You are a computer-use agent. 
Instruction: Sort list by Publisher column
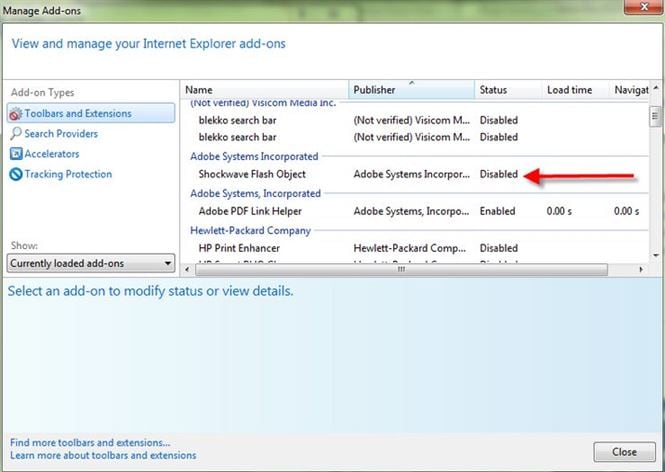point(411,90)
